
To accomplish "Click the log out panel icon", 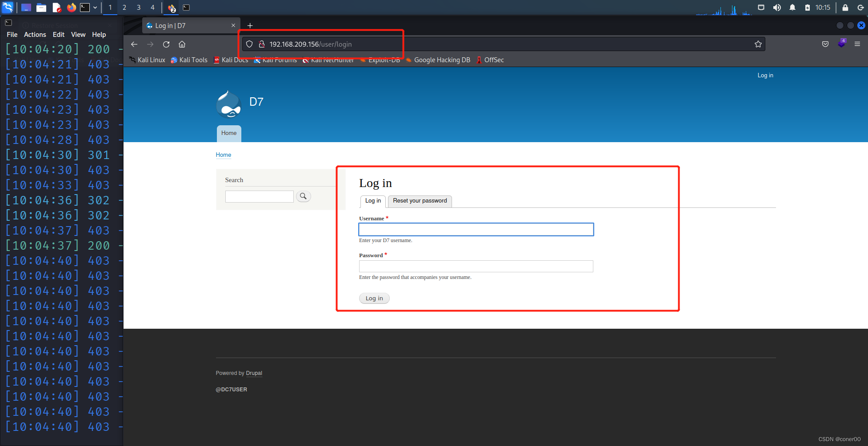I will coord(860,8).
